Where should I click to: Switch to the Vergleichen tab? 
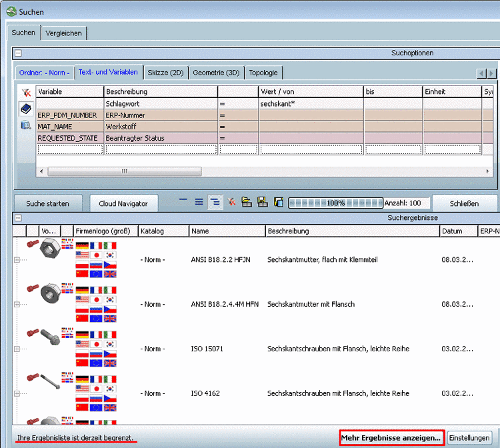[x=65, y=33]
